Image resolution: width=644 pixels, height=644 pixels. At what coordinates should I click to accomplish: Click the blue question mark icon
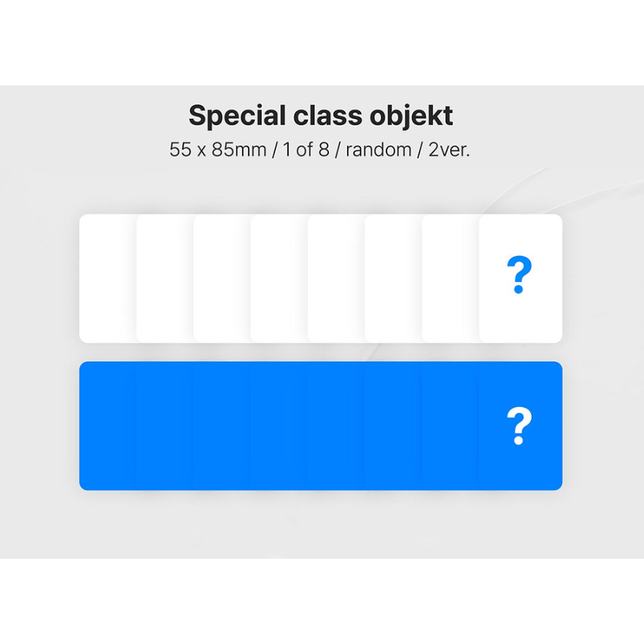pos(519,276)
